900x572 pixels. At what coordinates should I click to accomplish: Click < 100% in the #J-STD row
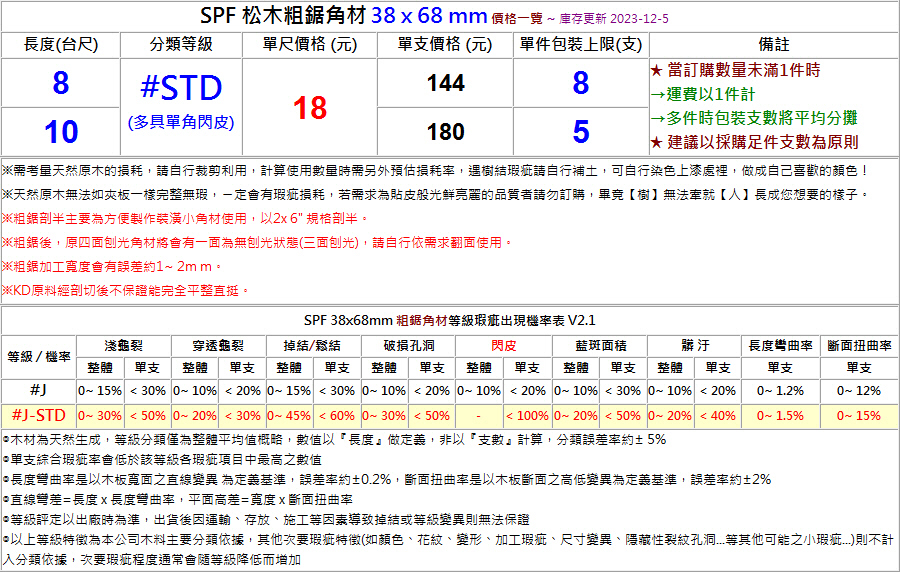tap(527, 416)
